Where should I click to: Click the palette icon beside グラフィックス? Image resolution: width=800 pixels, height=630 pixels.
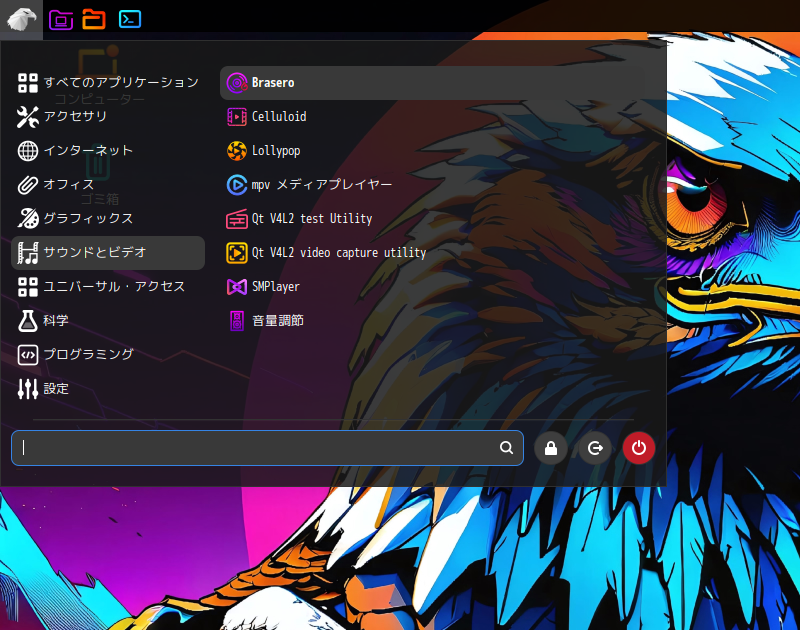point(28,219)
